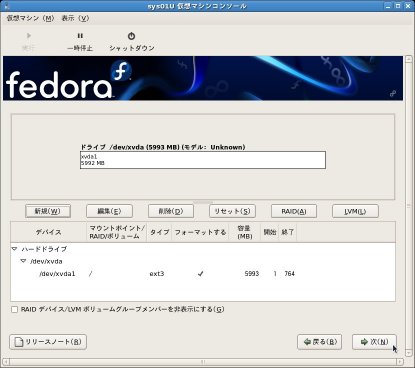415x368 pixels.
Task: Click the window menu icon in title bar
Action: (6, 6)
